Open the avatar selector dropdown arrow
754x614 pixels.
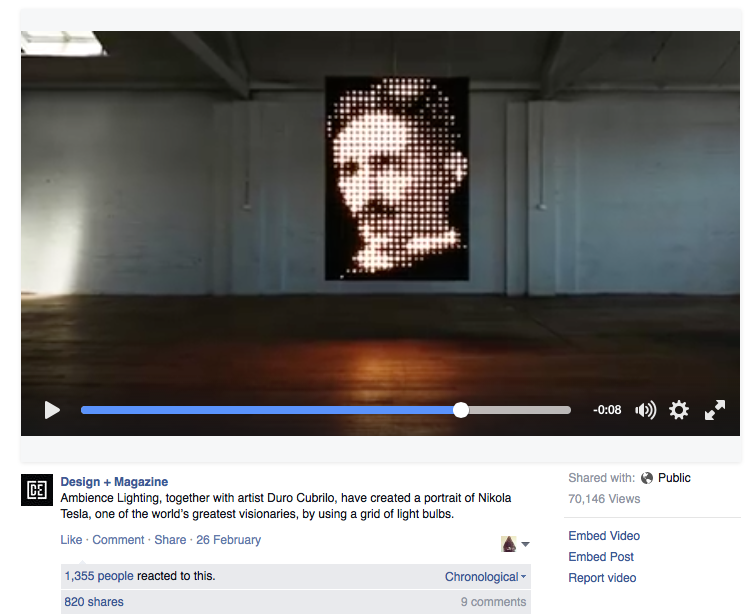pos(526,545)
